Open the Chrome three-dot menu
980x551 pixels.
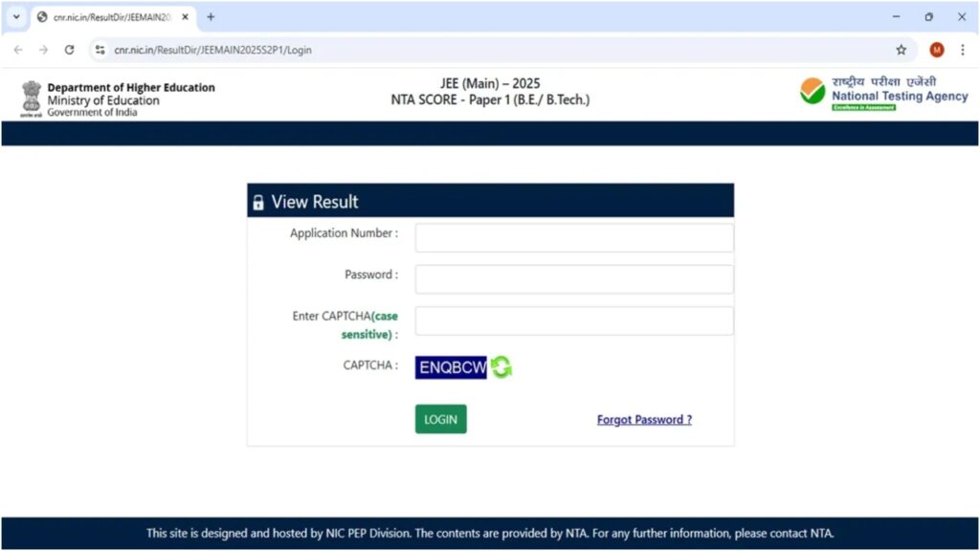pyautogui.click(x=963, y=49)
